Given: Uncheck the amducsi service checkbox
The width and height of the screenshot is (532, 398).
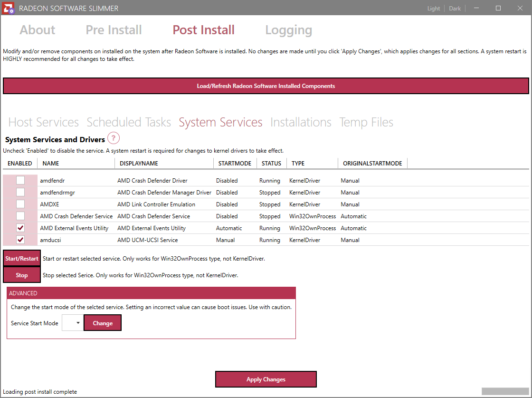Looking at the screenshot, I should pyautogui.click(x=20, y=240).
